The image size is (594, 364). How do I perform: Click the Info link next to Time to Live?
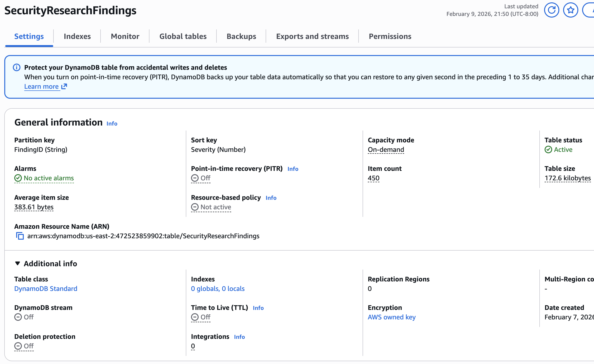click(258, 308)
